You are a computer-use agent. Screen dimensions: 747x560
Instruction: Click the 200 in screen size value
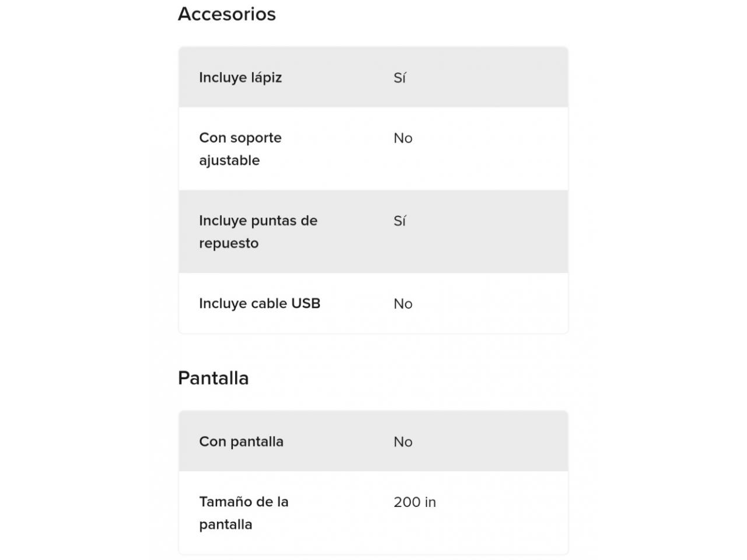coord(415,502)
